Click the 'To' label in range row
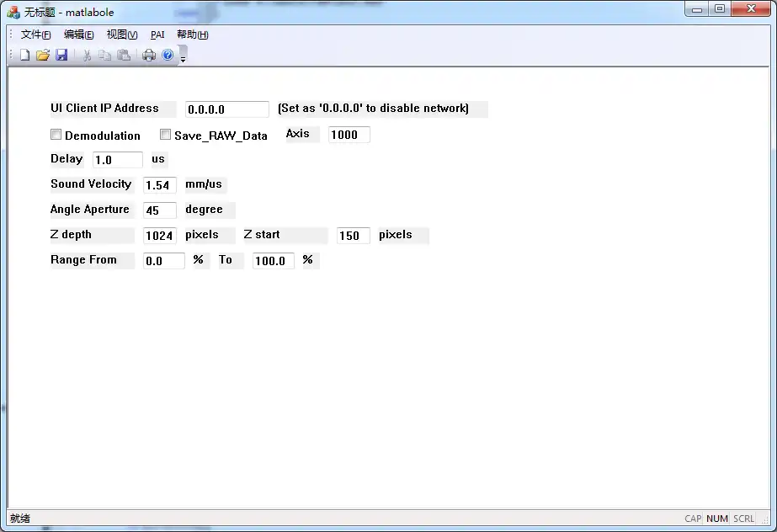 226,260
